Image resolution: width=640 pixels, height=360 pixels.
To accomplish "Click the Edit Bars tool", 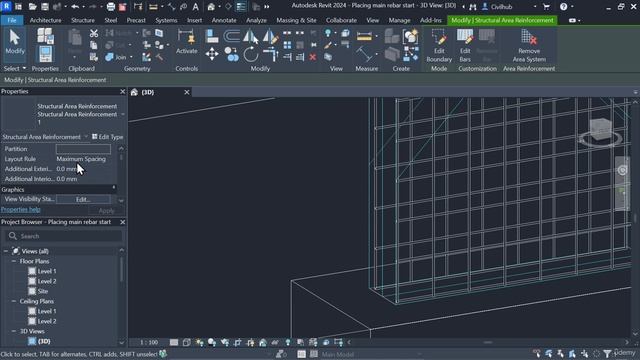I will 465,46.
